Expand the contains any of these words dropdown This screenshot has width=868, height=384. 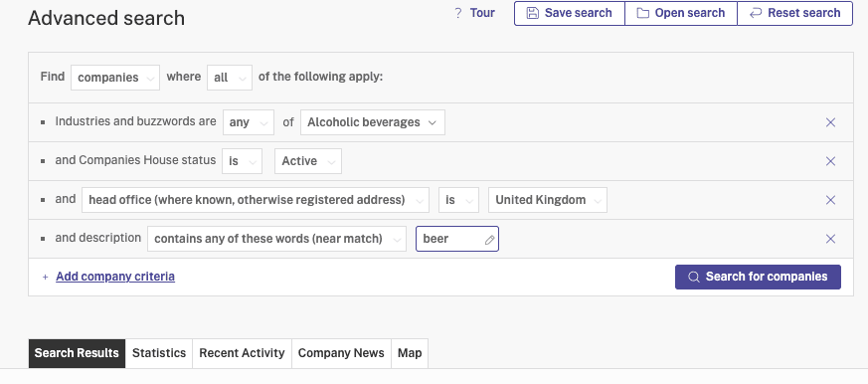276,239
